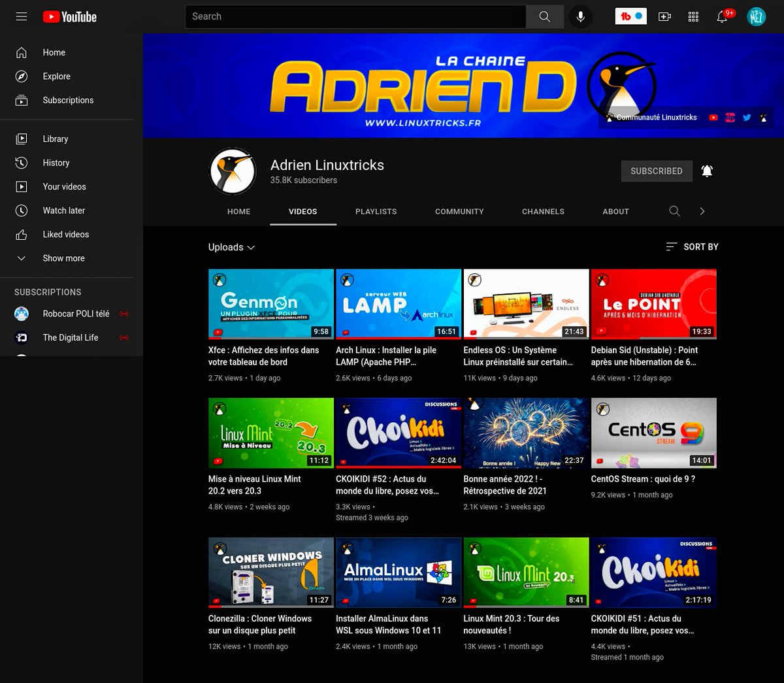Image resolution: width=784 pixels, height=683 pixels.
Task: Start voice search with microphone icon
Action: click(580, 17)
